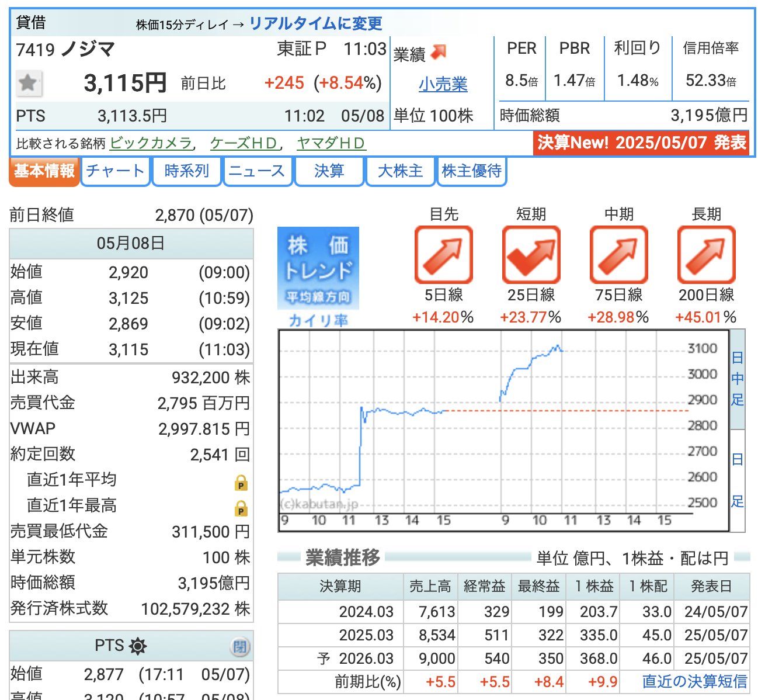Click the 約定回数 2,541 回 value
The image size is (758, 700).
click(x=220, y=455)
